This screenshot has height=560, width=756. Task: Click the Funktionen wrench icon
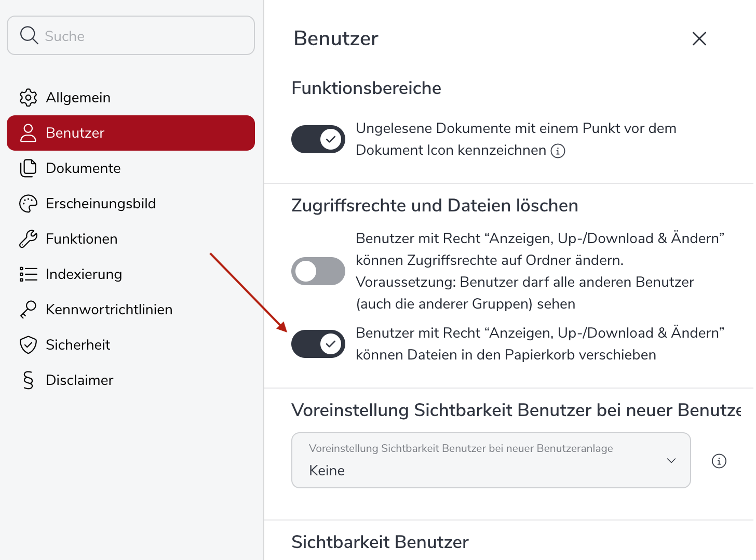coord(28,239)
